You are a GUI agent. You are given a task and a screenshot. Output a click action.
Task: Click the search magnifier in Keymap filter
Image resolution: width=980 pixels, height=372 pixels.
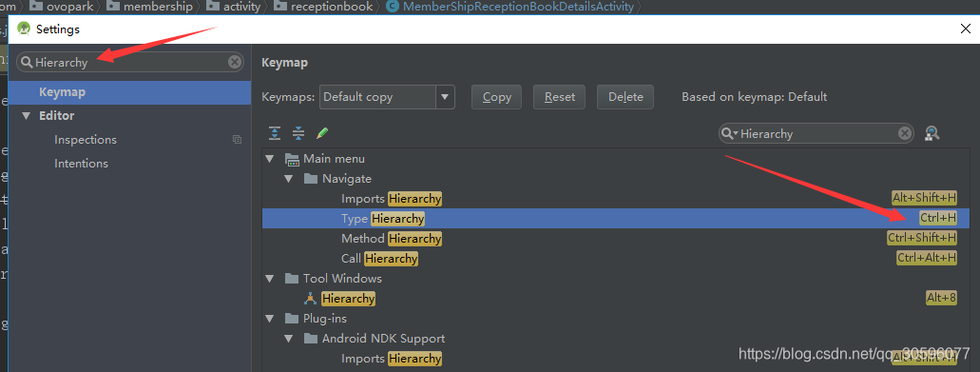point(729,133)
